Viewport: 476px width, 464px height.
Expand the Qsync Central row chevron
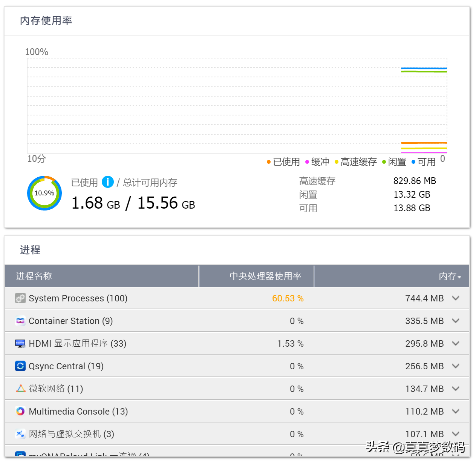pyautogui.click(x=456, y=366)
